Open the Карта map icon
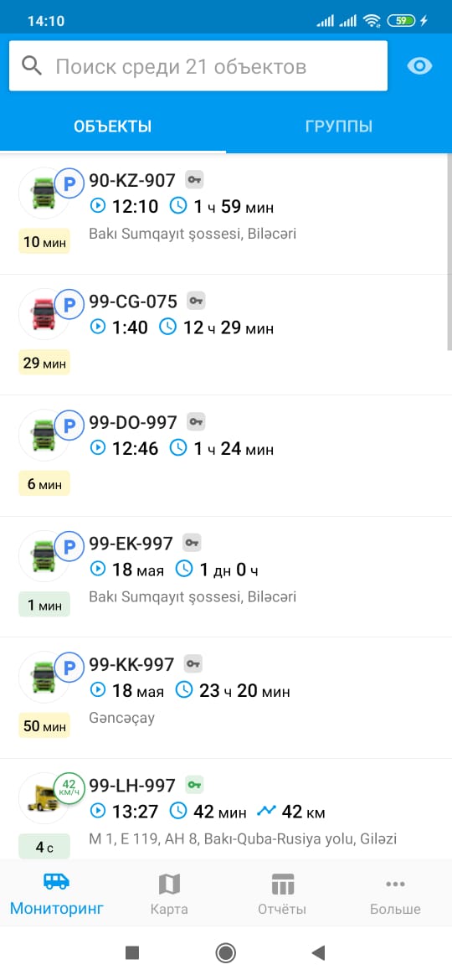Image resolution: width=452 pixels, height=980 pixels. pos(169,885)
